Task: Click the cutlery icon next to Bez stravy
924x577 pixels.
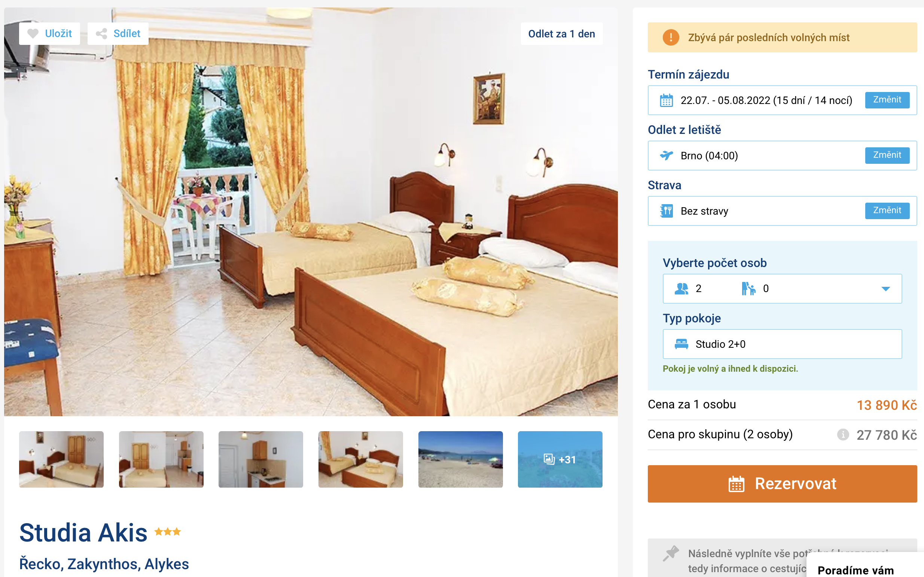Action: pos(666,211)
